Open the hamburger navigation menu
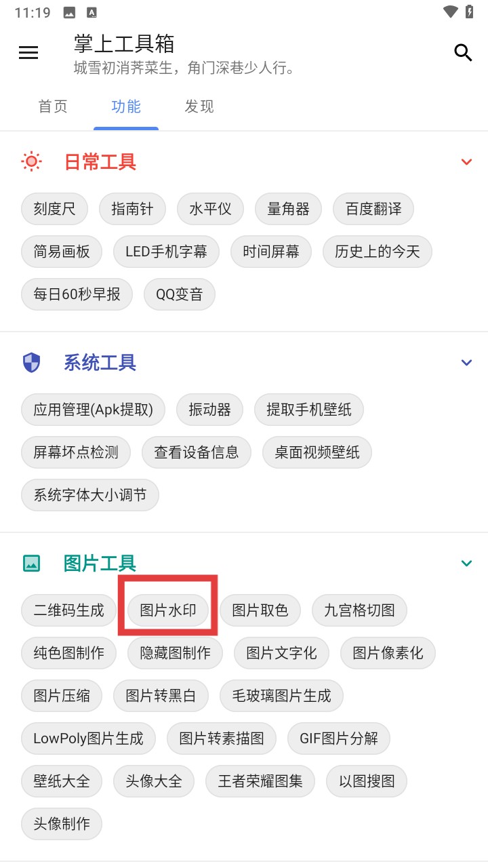 (28, 53)
